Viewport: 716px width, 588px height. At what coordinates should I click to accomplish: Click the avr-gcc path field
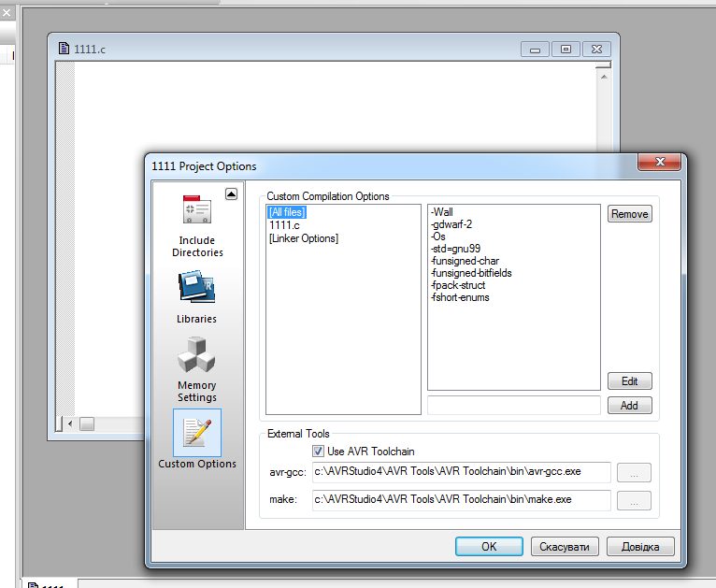(x=461, y=472)
